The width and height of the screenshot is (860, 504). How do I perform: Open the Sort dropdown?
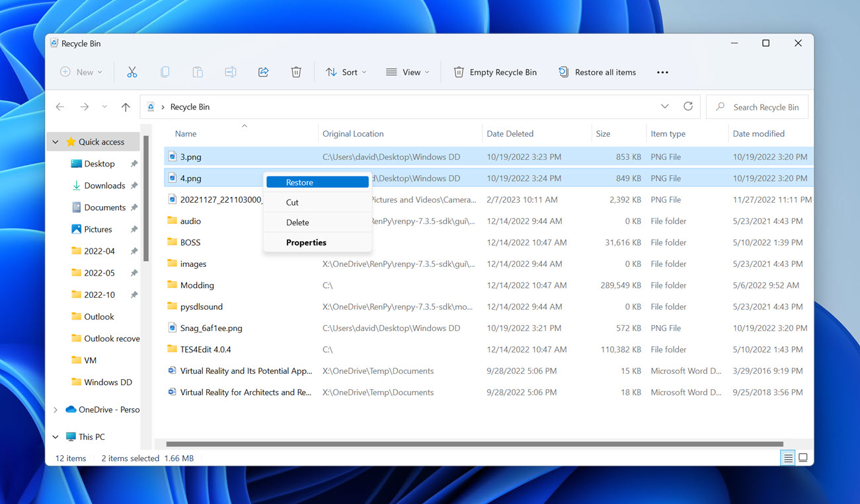coord(346,72)
